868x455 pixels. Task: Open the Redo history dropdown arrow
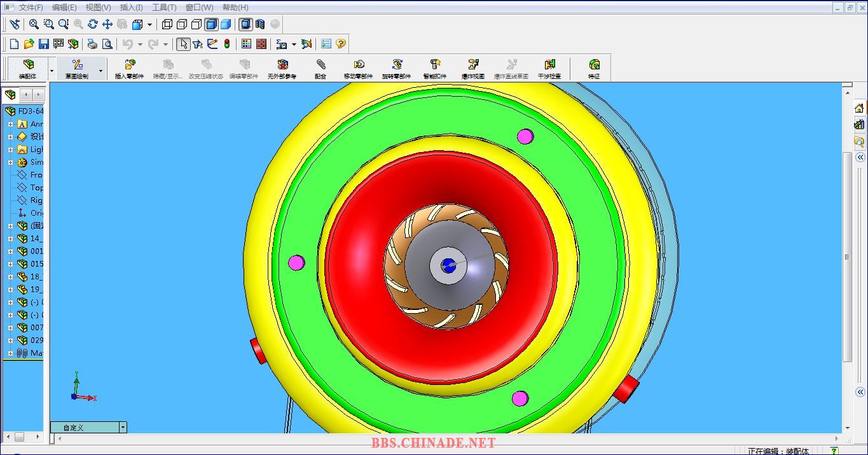tap(165, 44)
